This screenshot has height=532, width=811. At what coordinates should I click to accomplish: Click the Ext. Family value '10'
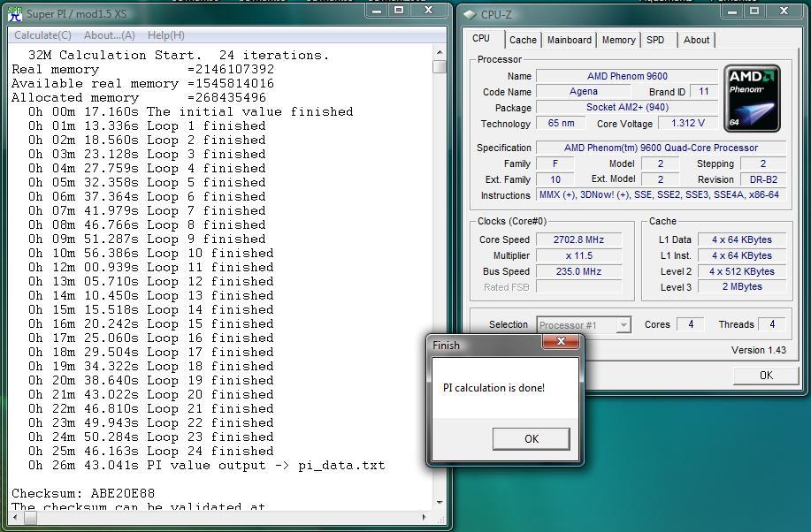pos(555,179)
